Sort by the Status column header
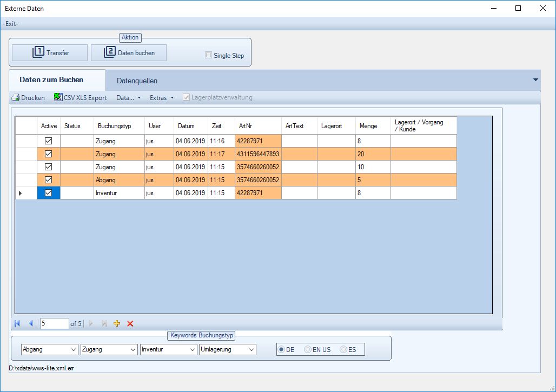The width and height of the screenshot is (556, 392). [77, 126]
